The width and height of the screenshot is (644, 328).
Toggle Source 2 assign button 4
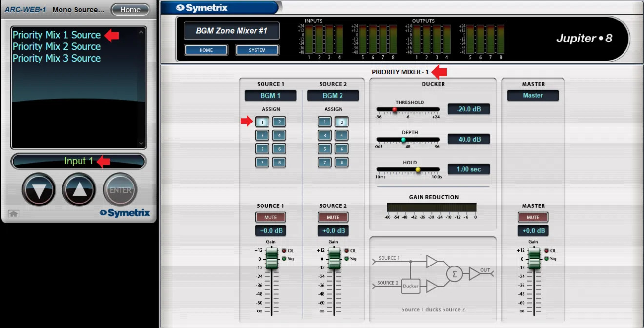point(342,135)
